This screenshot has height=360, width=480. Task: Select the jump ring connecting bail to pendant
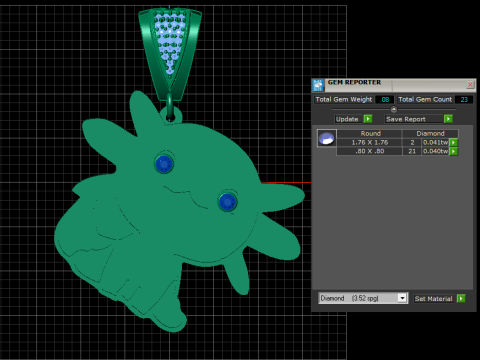[x=170, y=107]
